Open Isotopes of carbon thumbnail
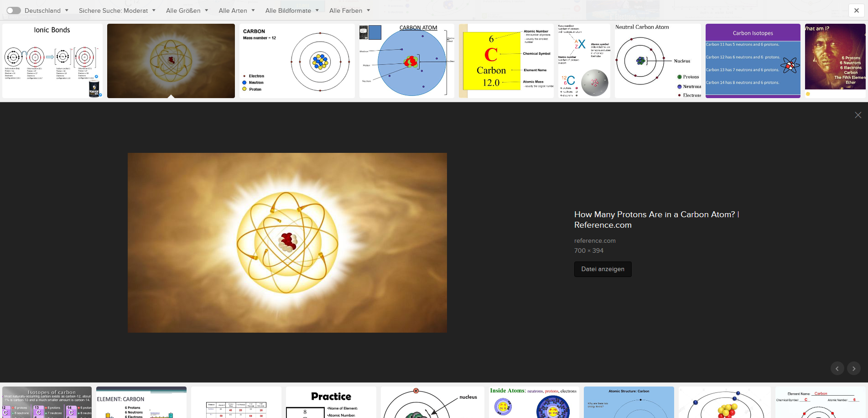Viewport: 868px width, 418px height. 47,402
